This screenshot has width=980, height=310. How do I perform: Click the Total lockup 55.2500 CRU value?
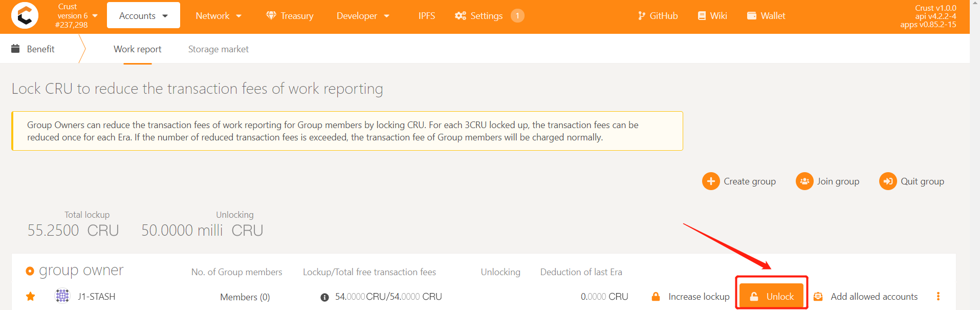pos(73,231)
